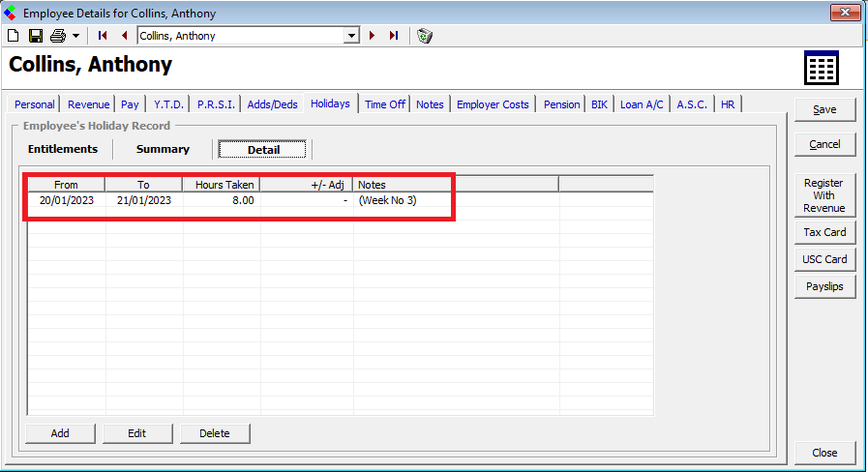Open the employee name dropdown list
Screen dimensions: 868x472
pos(352,36)
